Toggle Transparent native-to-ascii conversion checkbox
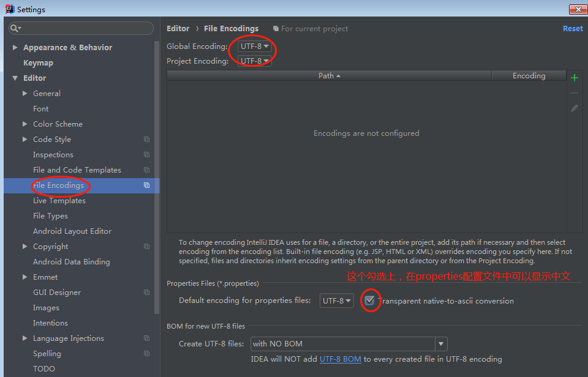The image size is (588, 377). (369, 300)
